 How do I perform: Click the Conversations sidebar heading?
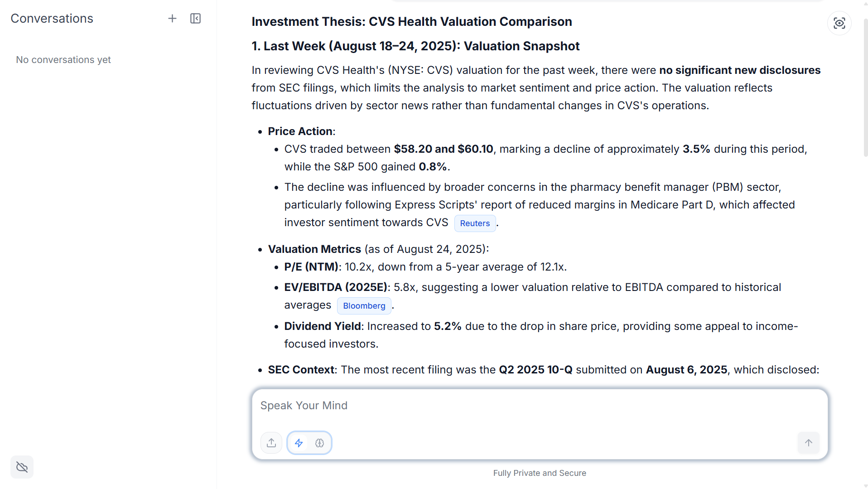pyautogui.click(x=52, y=19)
